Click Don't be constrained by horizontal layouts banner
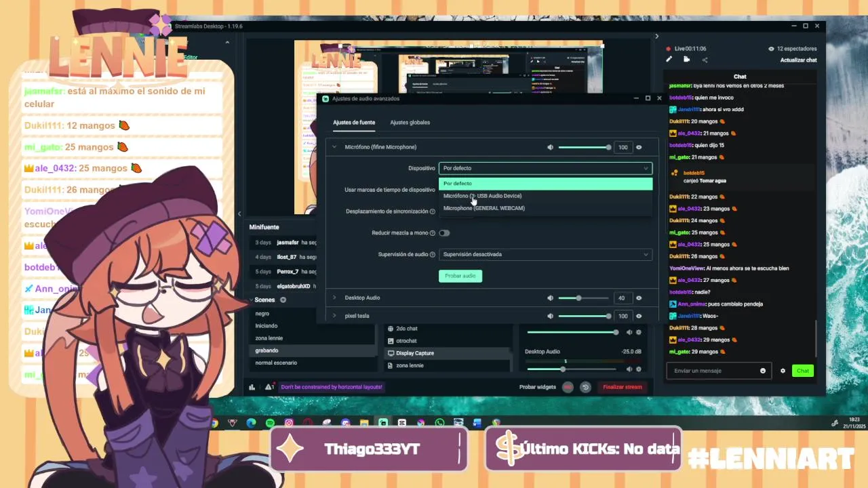 [332, 387]
